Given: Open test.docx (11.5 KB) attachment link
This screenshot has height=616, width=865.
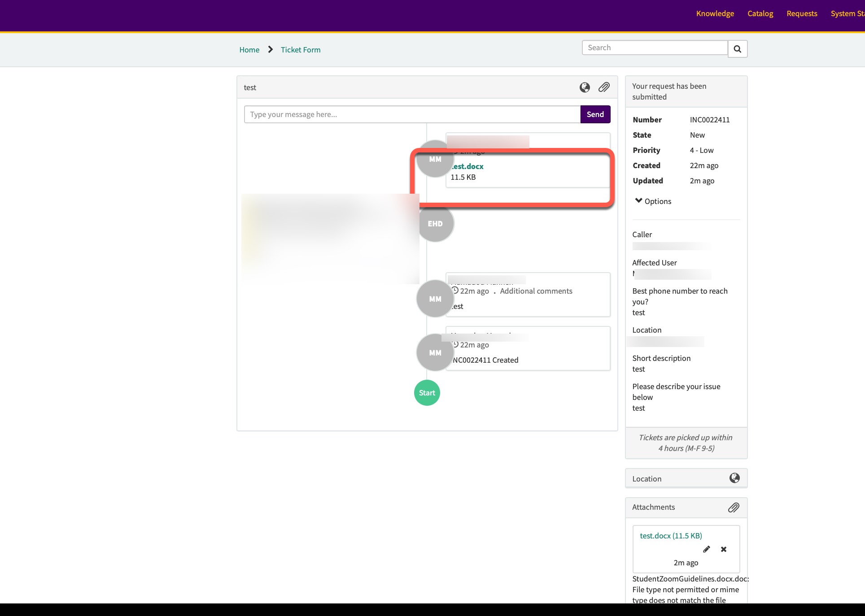Looking at the screenshot, I should [x=671, y=536].
